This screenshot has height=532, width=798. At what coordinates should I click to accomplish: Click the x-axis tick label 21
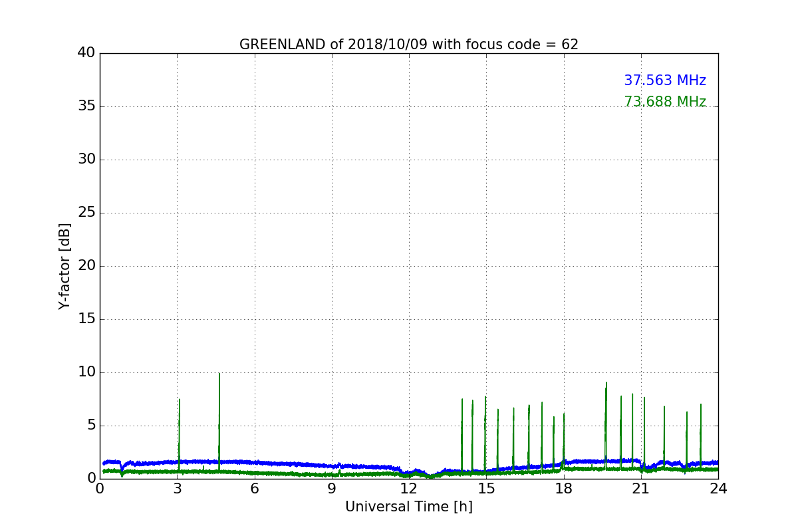[x=641, y=489]
